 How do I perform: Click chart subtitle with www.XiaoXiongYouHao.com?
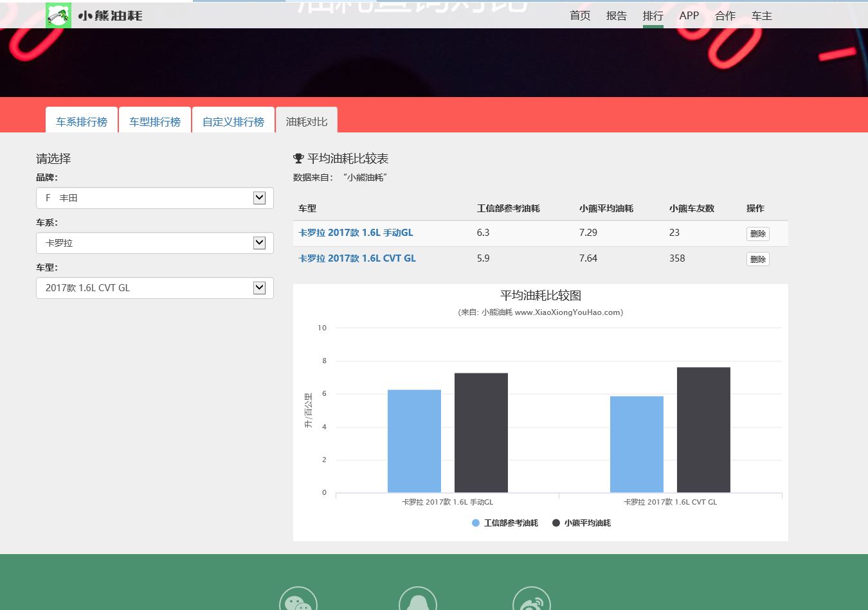coord(541,312)
